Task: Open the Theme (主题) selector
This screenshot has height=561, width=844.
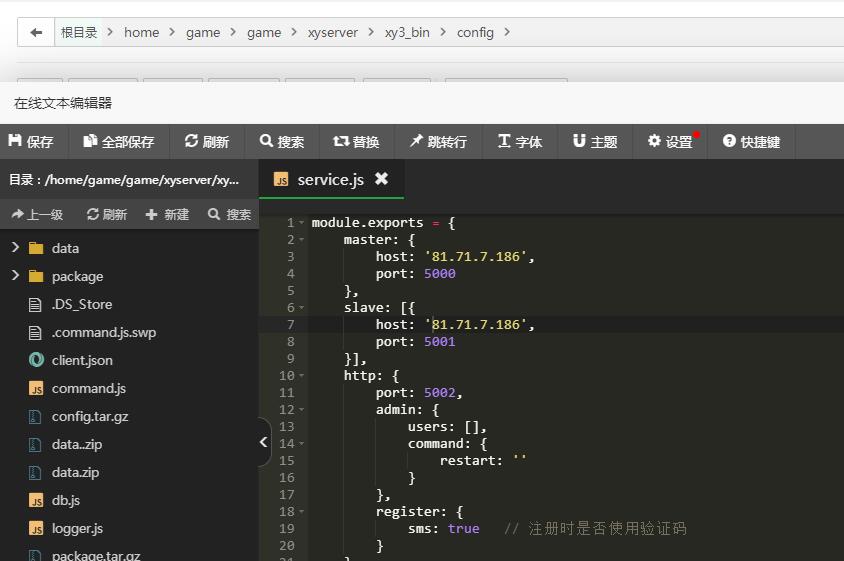Action: [x=595, y=142]
